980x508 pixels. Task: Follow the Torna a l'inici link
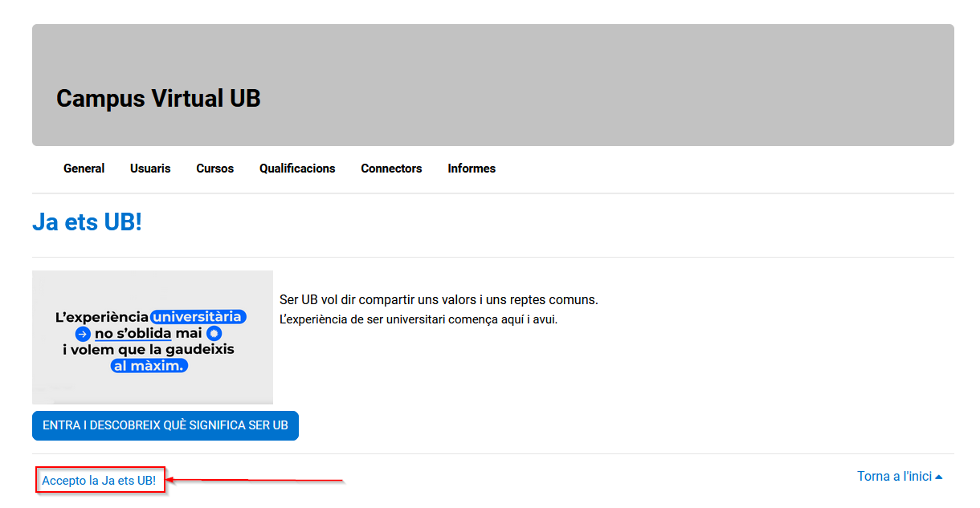(894, 477)
